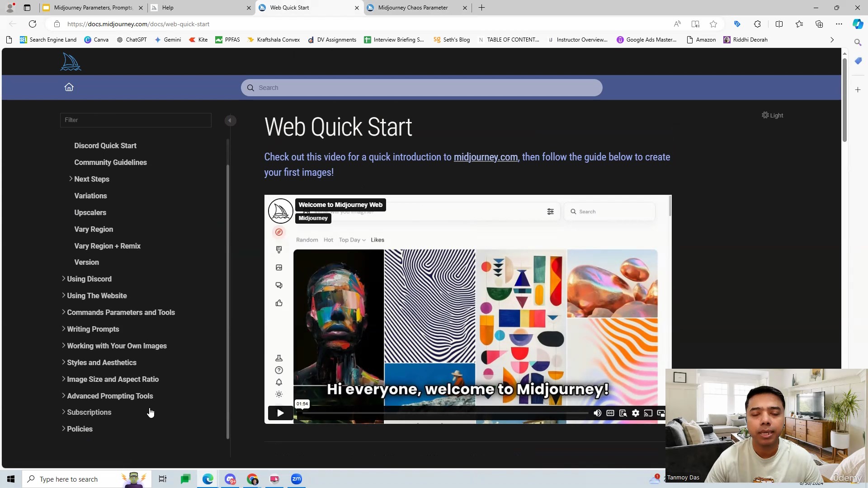The width and height of the screenshot is (868, 488).
Task: Open Vary Region + Remix page
Action: pos(107,246)
